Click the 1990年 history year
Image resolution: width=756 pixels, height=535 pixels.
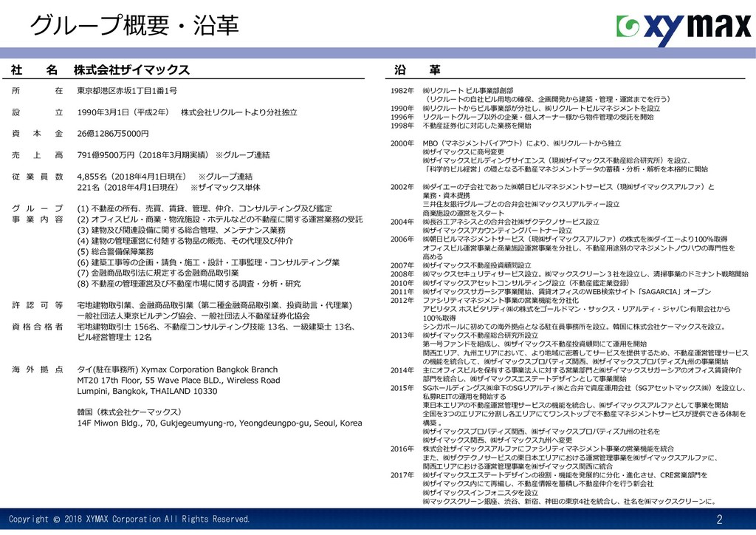click(402, 109)
